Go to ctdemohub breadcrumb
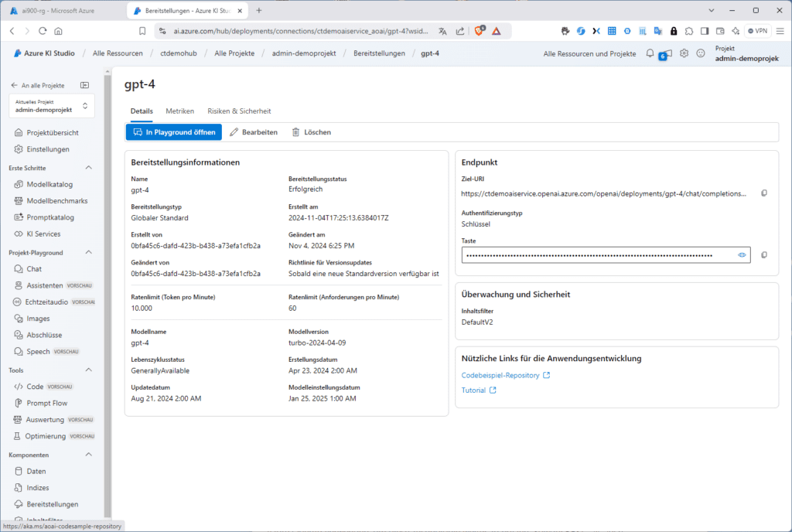Image resolution: width=792 pixels, height=532 pixels. (179, 53)
